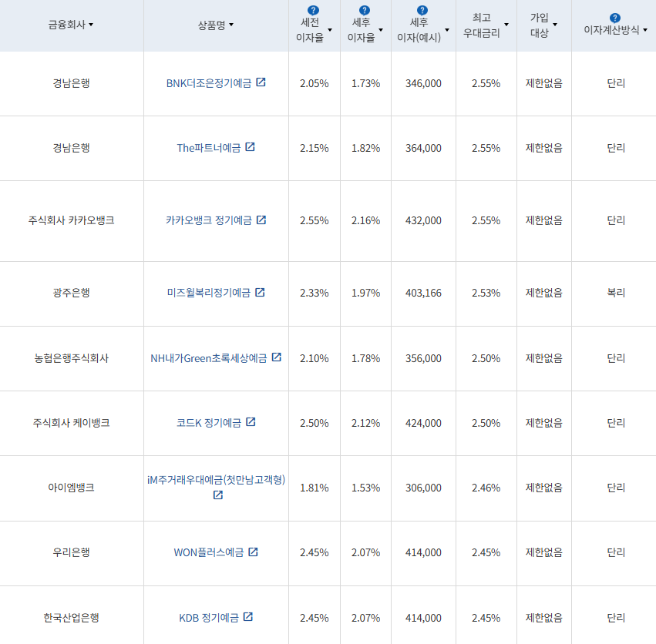Open external link icon next to 코드K 정기예금
Viewport: 656px width, 644px height.
pyautogui.click(x=251, y=423)
